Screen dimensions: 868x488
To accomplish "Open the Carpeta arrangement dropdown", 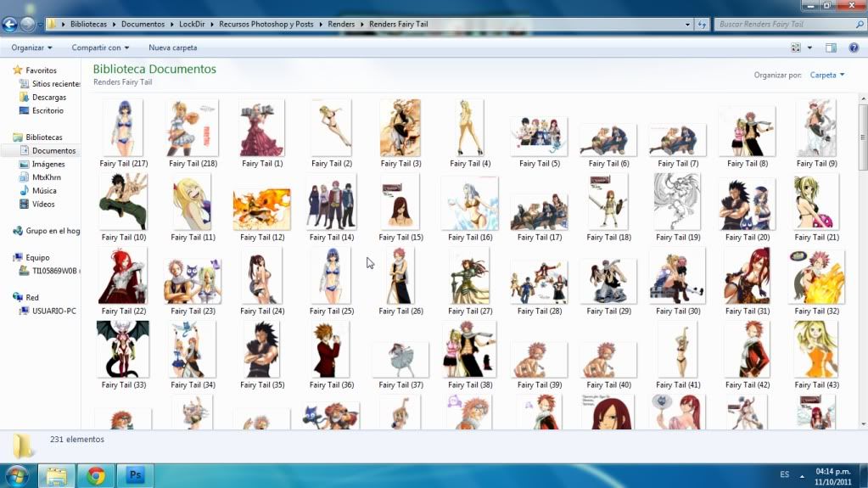I will click(x=827, y=76).
